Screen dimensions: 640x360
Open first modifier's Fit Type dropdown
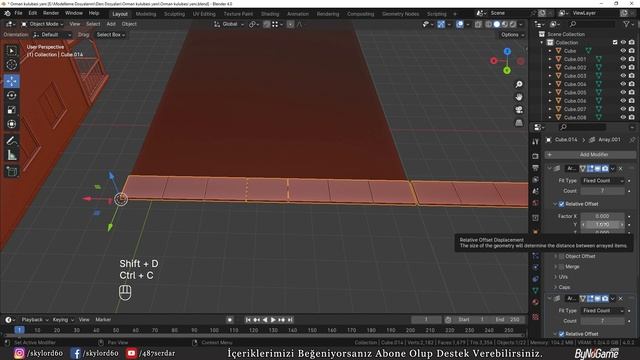(602, 180)
